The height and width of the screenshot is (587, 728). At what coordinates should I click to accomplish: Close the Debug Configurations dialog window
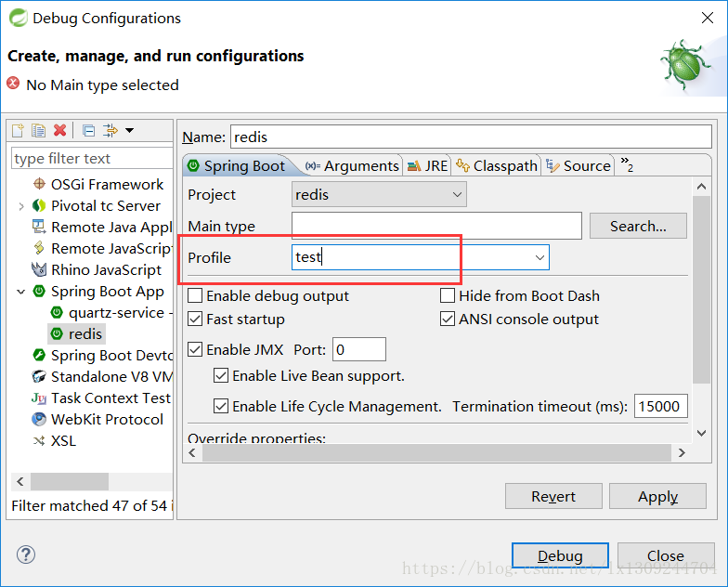coord(708,19)
